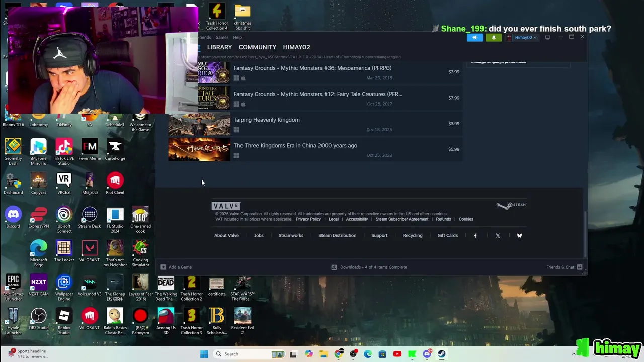Open File Explorer from the taskbar

pos(324,354)
